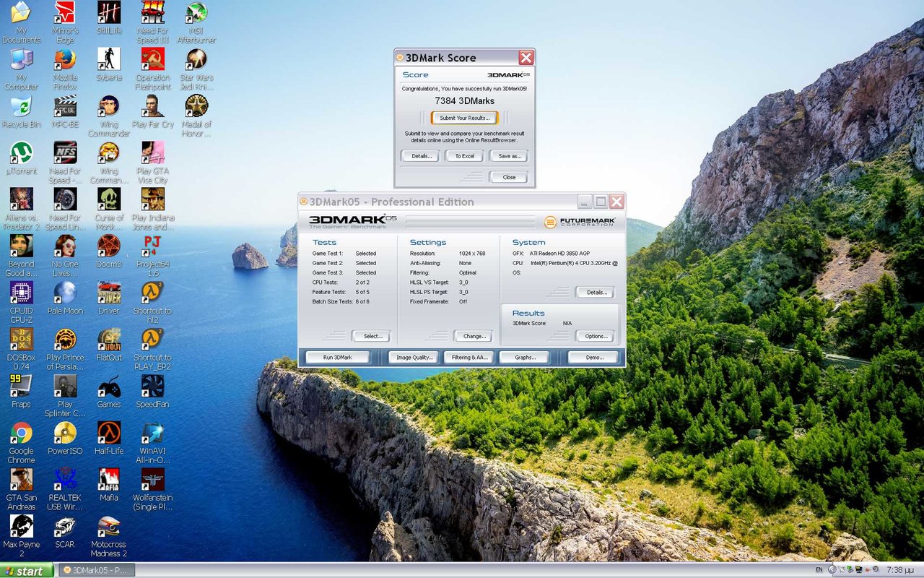Open the Pale Moon browser shortcut
Screen dimensions: 924x578
(65, 298)
